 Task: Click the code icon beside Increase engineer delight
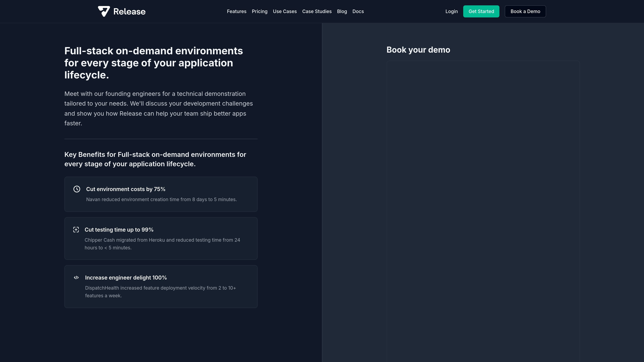coord(76,278)
